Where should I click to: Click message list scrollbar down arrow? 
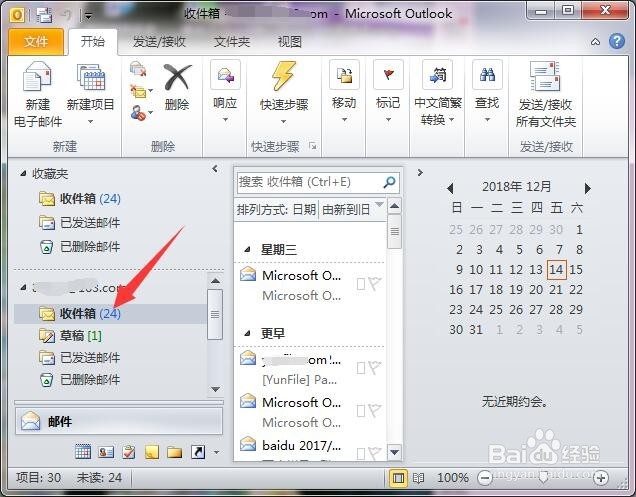tap(395, 452)
